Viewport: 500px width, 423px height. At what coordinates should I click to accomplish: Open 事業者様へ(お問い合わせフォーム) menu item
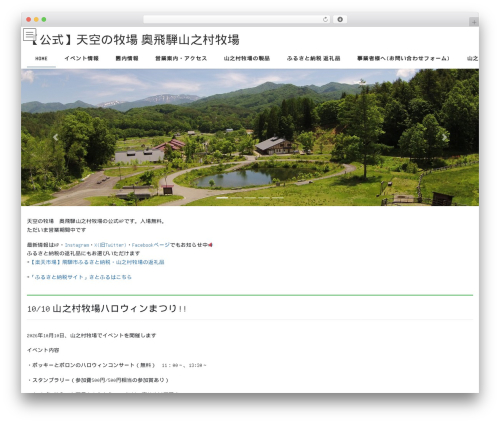[x=403, y=58]
